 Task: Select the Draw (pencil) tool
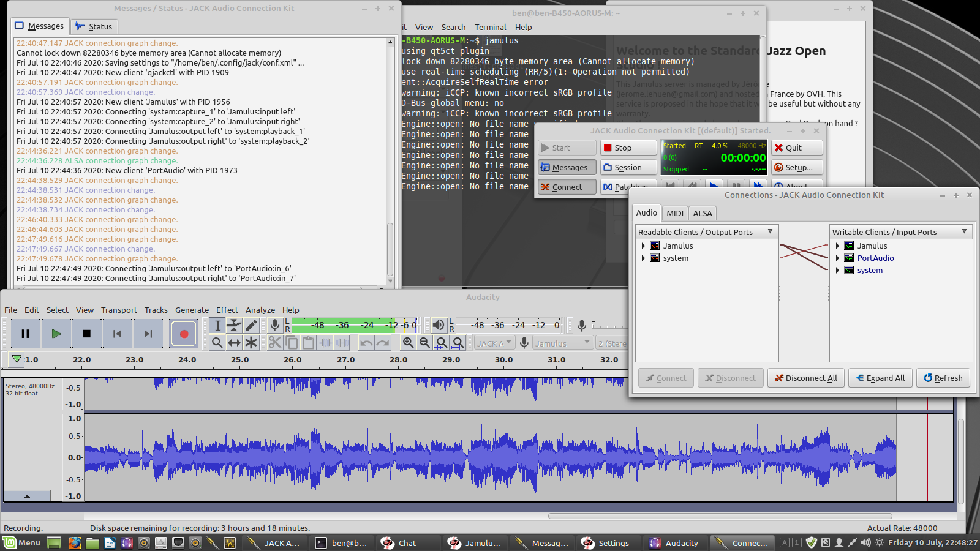[251, 325]
